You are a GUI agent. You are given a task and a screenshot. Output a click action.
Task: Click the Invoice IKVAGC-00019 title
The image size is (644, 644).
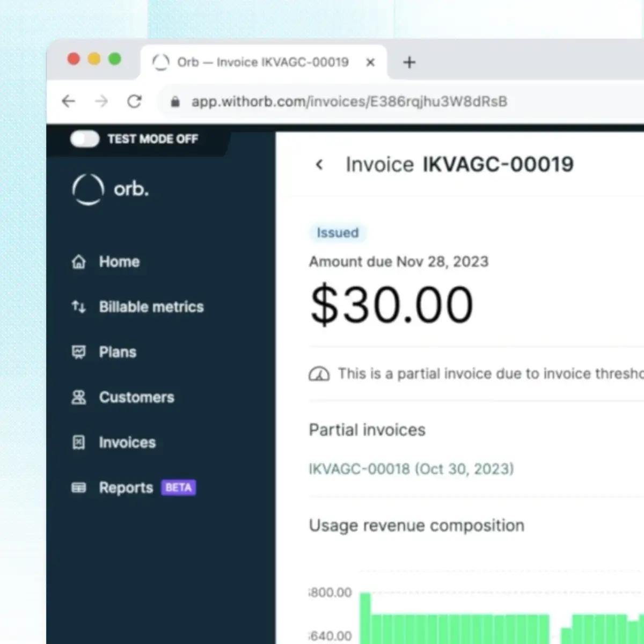click(459, 165)
